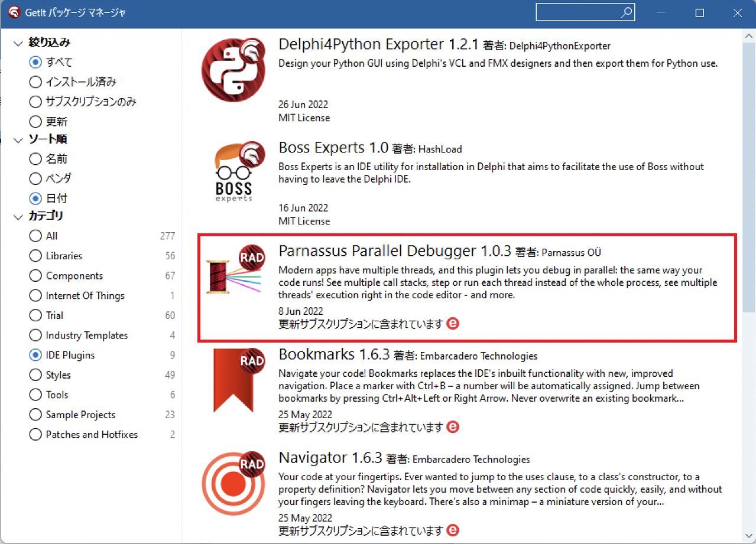The height and width of the screenshot is (544, 756).
Task: Choose the Styles category
Action: (50, 375)
